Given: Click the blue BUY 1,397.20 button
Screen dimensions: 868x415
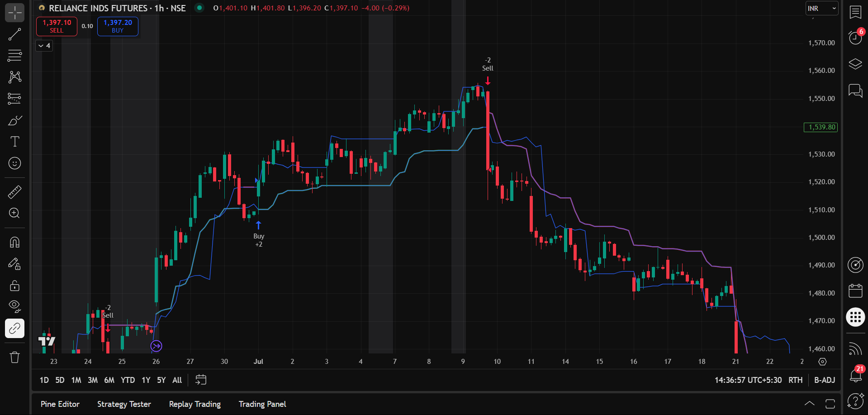Looking at the screenshot, I should click(x=118, y=26).
